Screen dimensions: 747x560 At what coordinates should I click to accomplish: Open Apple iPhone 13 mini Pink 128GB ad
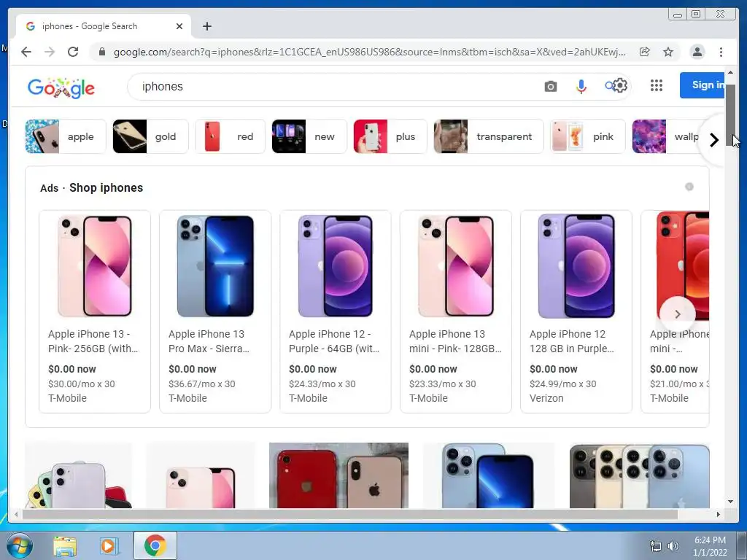[456, 311]
